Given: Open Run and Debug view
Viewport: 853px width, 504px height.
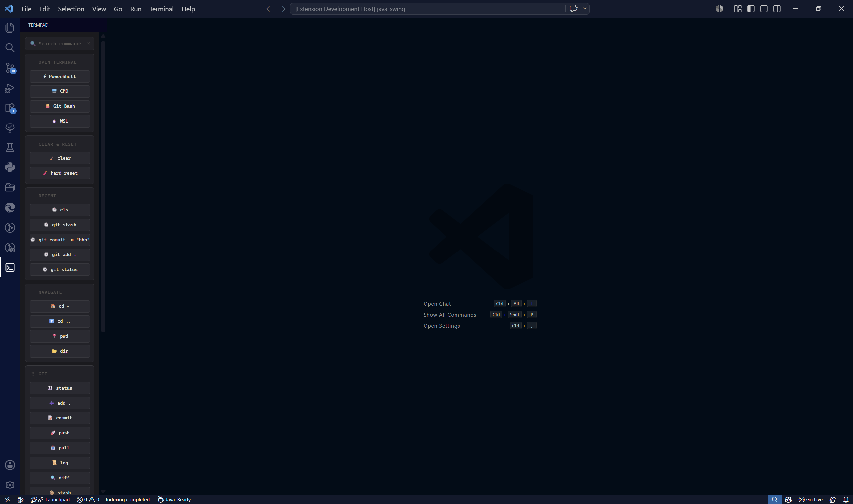Looking at the screenshot, I should point(10,88).
